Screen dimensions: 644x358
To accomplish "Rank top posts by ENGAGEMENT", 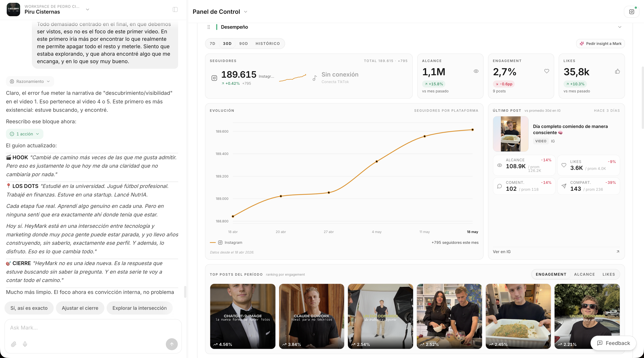I will [551, 274].
